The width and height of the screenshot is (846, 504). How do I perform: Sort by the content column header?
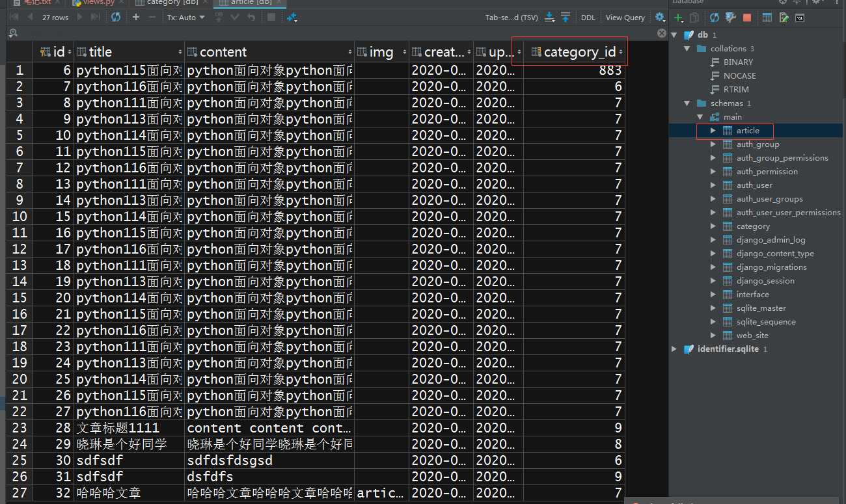(x=269, y=52)
